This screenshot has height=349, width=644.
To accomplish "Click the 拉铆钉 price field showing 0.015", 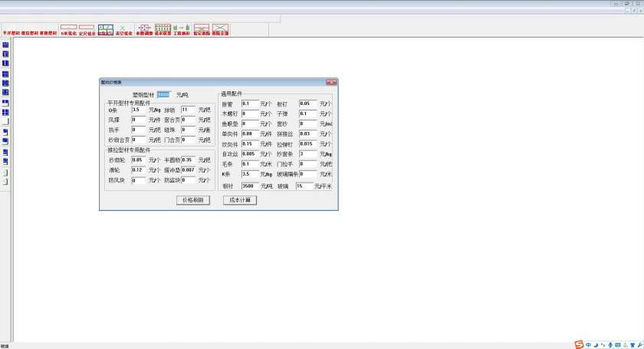I will 306,143.
